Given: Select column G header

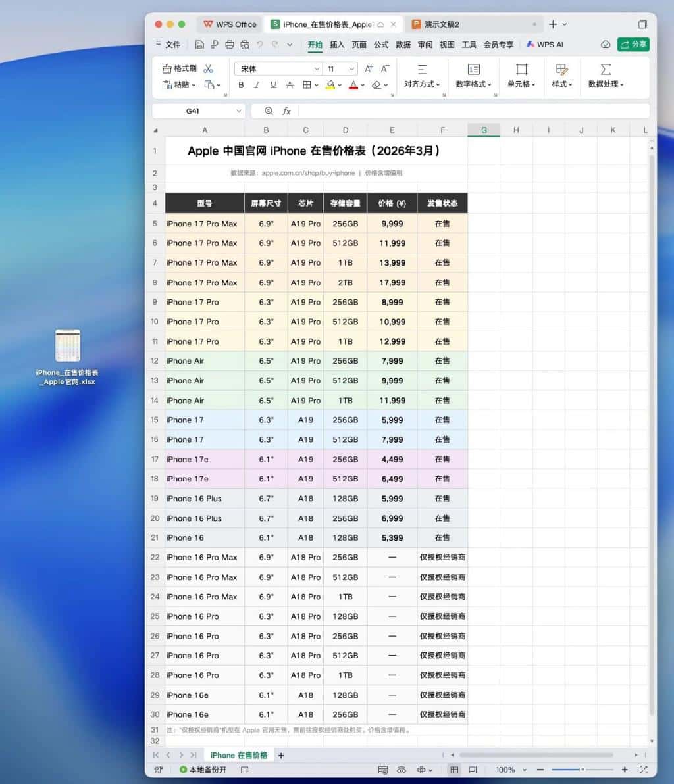Looking at the screenshot, I should coord(484,130).
